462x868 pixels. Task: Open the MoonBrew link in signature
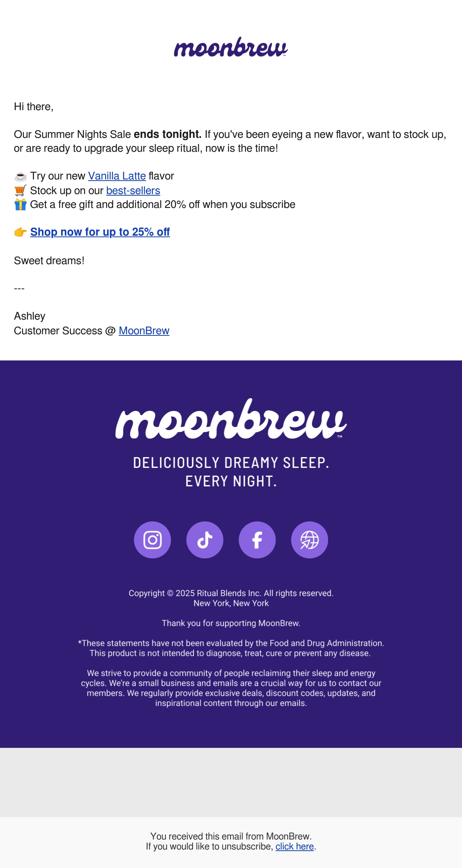coord(144,331)
